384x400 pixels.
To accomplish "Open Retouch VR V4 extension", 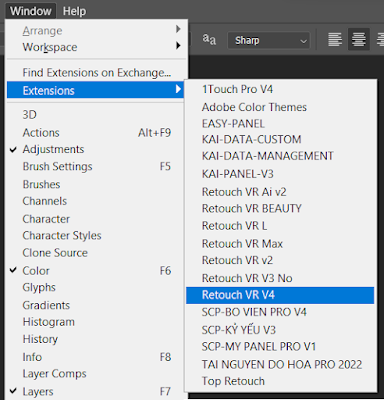I will click(280, 295).
